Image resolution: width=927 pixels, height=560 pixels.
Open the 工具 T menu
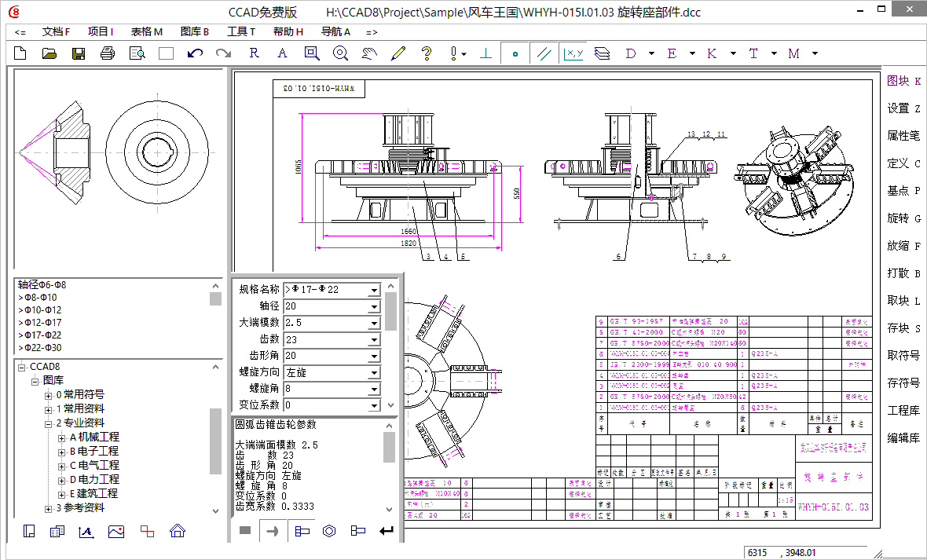click(x=240, y=32)
